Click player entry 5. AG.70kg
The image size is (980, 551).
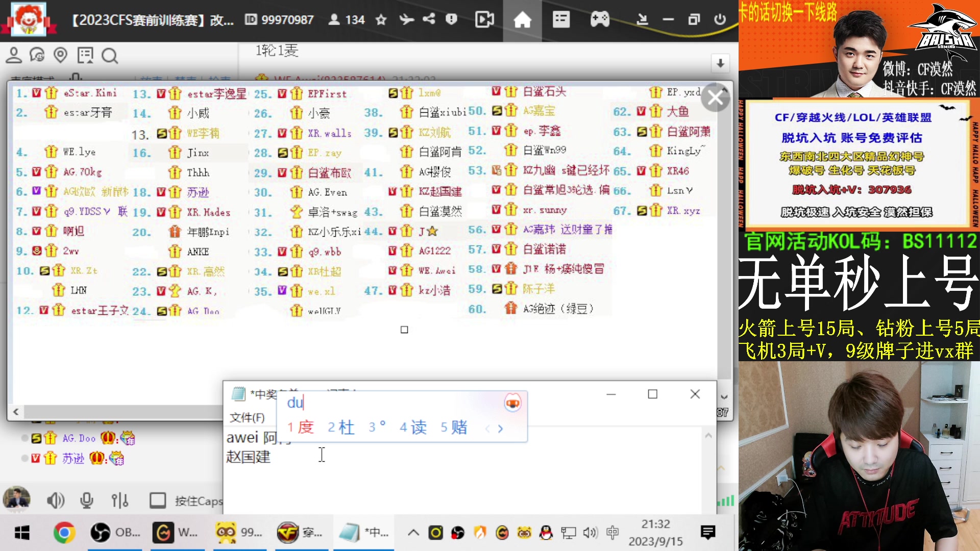pos(59,172)
